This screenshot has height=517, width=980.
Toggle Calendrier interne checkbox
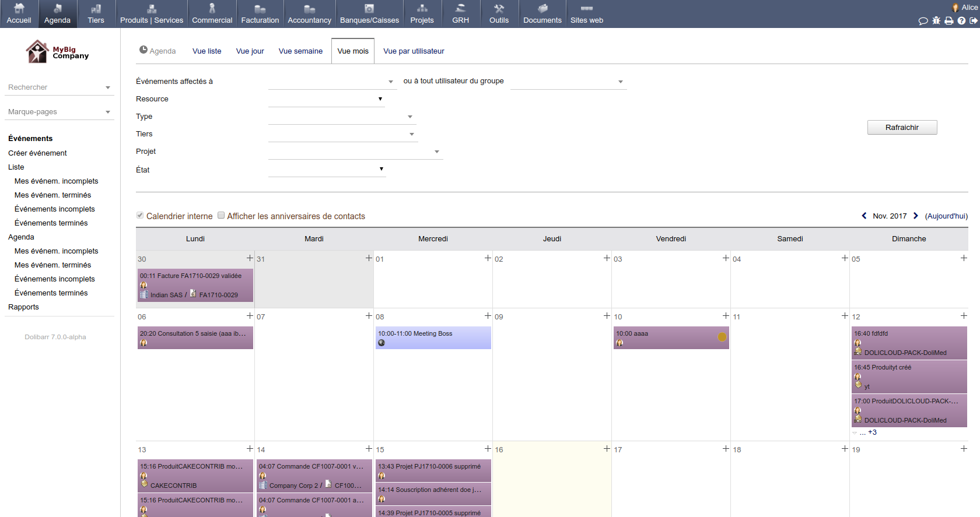[140, 215]
